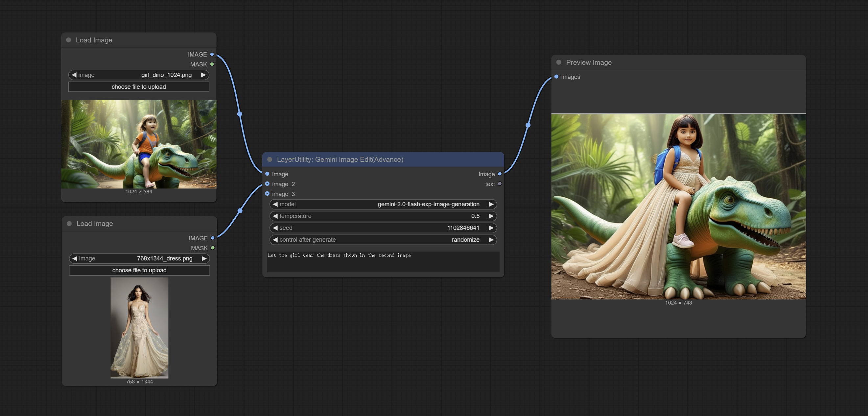868x416 pixels.
Task: Click the IMAGE output dot of girl_dino node
Action: [x=212, y=54]
